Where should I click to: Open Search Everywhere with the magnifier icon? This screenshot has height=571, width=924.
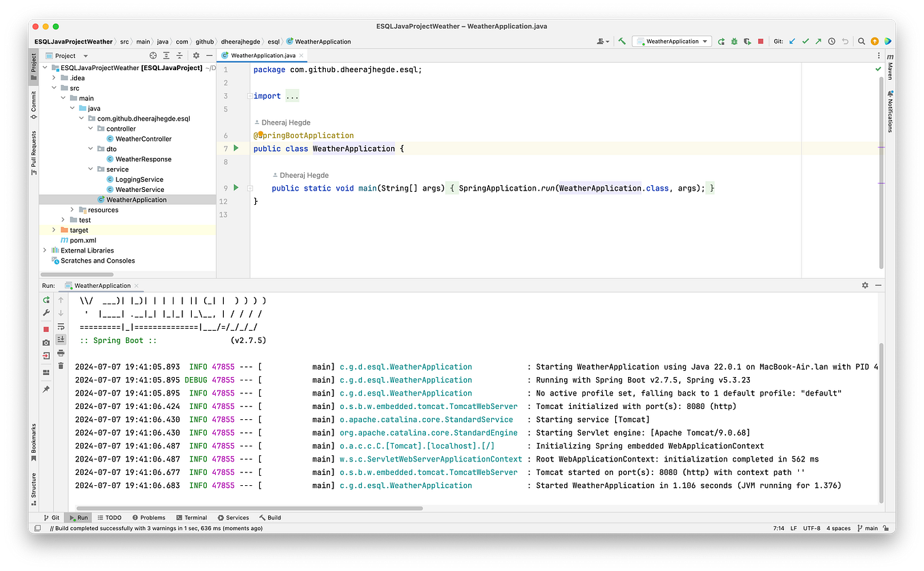pos(861,41)
